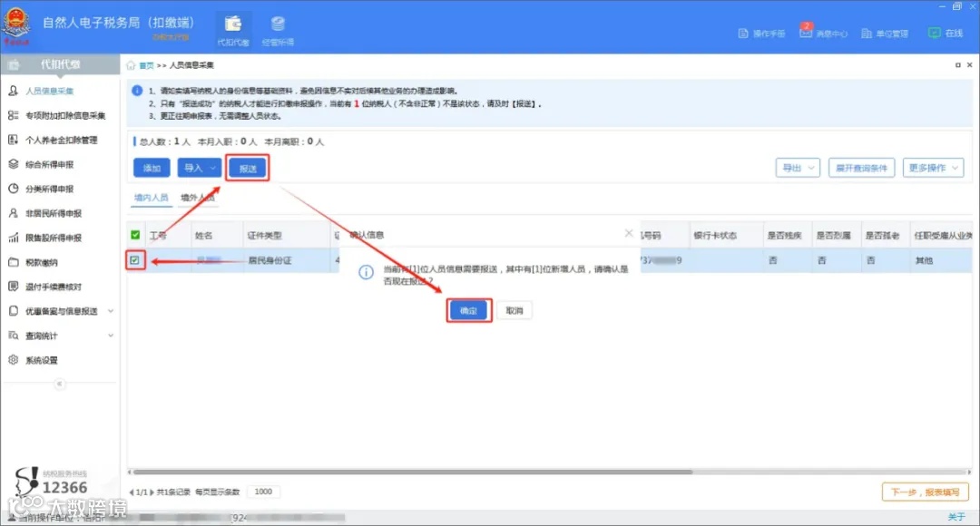The width and height of the screenshot is (980, 526).
Task: Click the blue info icon in the notice banner
Action: click(137, 91)
